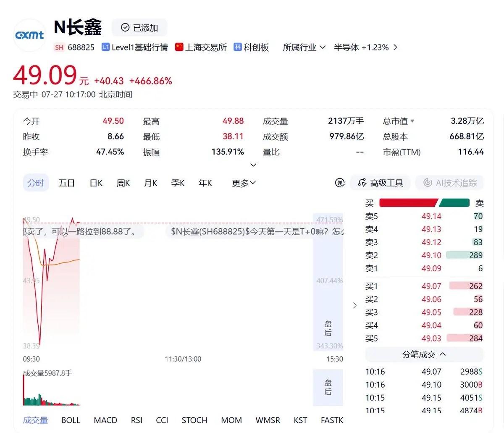This screenshot has height=433, width=504.
Task: Open the 更多 chart period dropdown
Action: point(244,183)
